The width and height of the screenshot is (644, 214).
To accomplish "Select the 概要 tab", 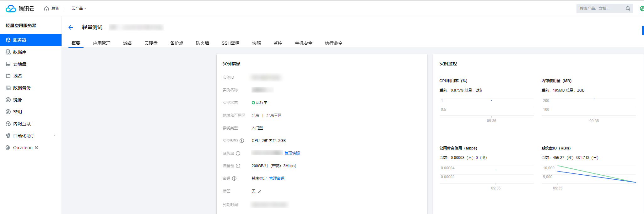I will click(76, 43).
